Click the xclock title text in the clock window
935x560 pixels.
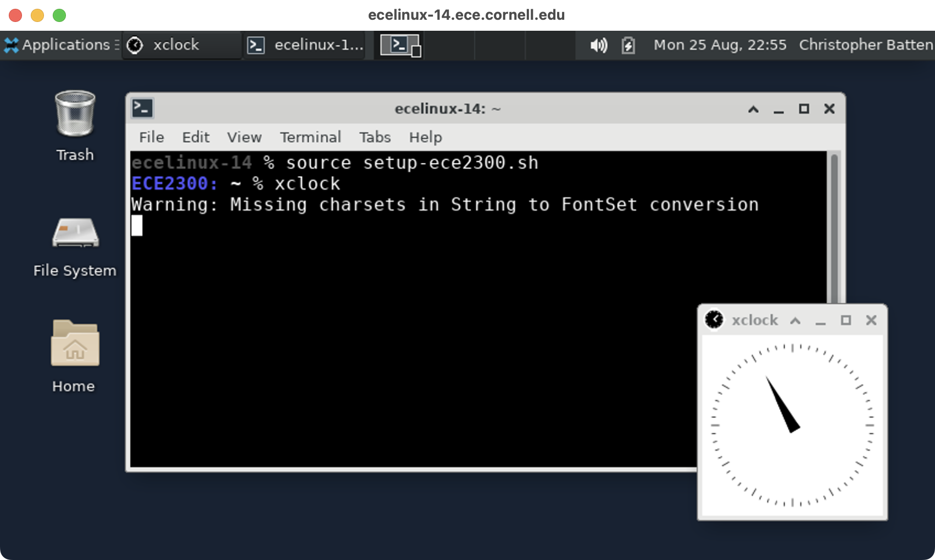pos(755,320)
